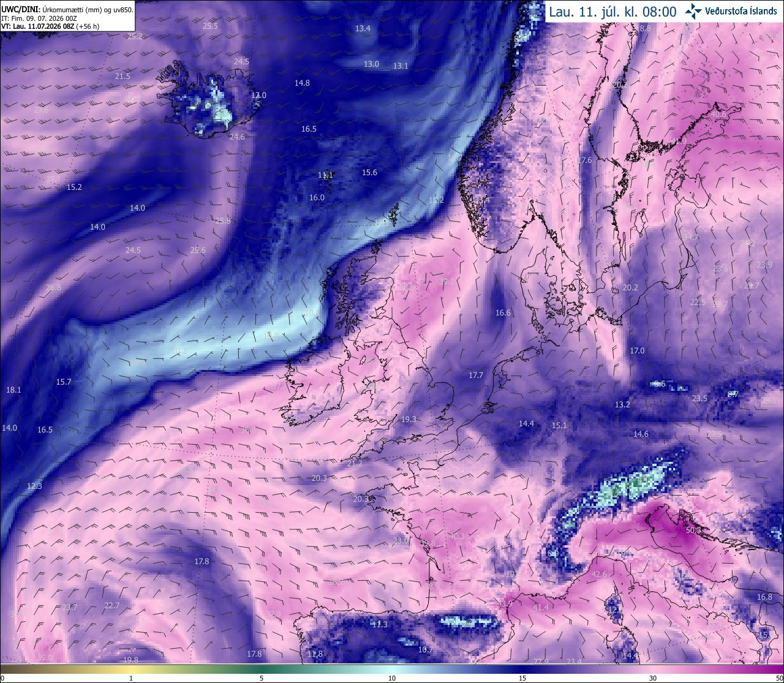Click the Veðurstofa Íslands text label
The width and height of the screenshot is (784, 683).
pos(741,11)
